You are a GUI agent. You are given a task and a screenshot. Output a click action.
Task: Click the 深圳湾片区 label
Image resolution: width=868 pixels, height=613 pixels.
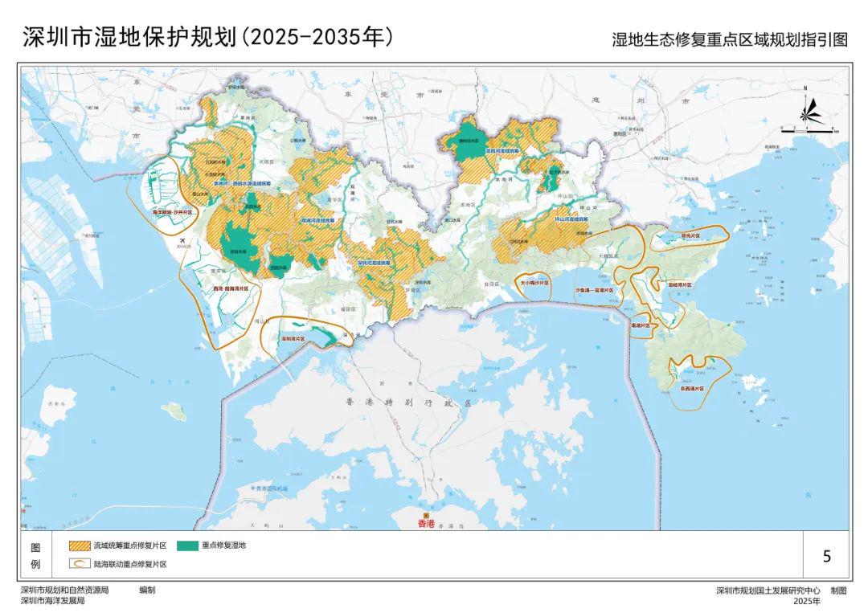tap(293, 338)
